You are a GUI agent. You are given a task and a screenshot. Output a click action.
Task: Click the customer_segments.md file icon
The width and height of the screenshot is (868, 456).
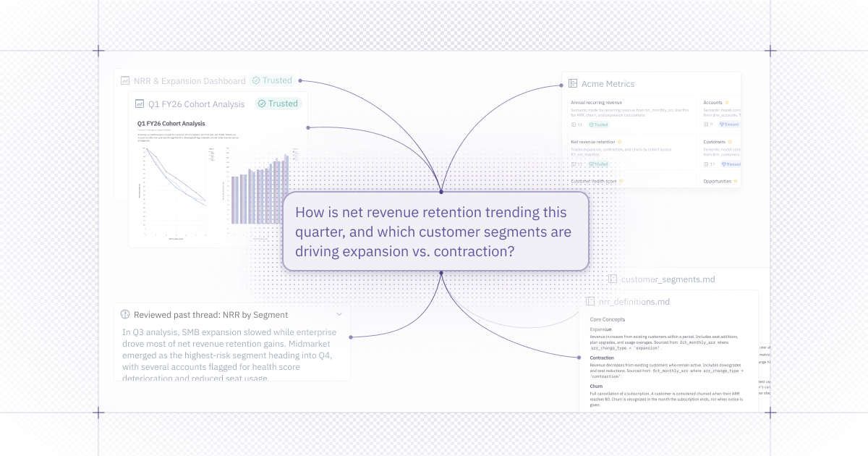tap(612, 279)
